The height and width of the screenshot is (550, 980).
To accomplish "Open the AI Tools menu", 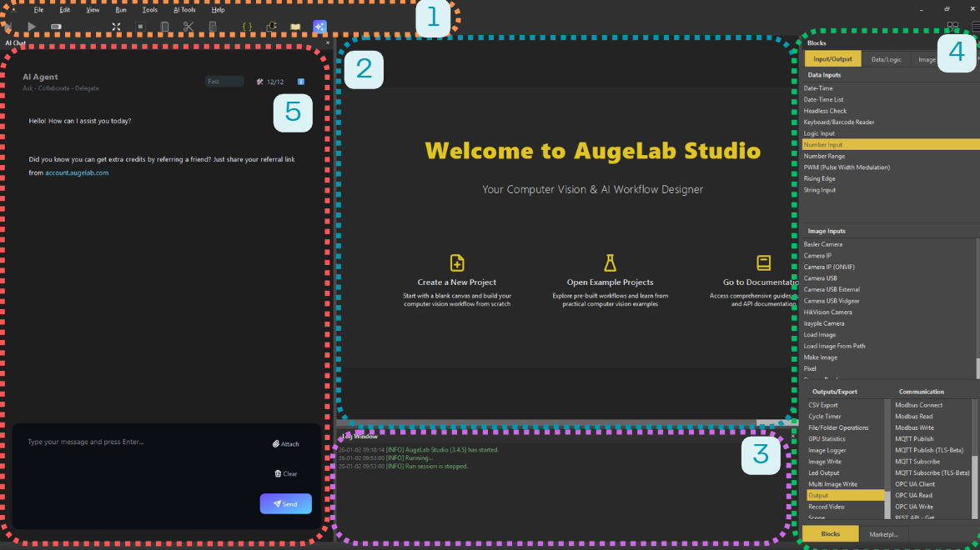I will pos(184,10).
